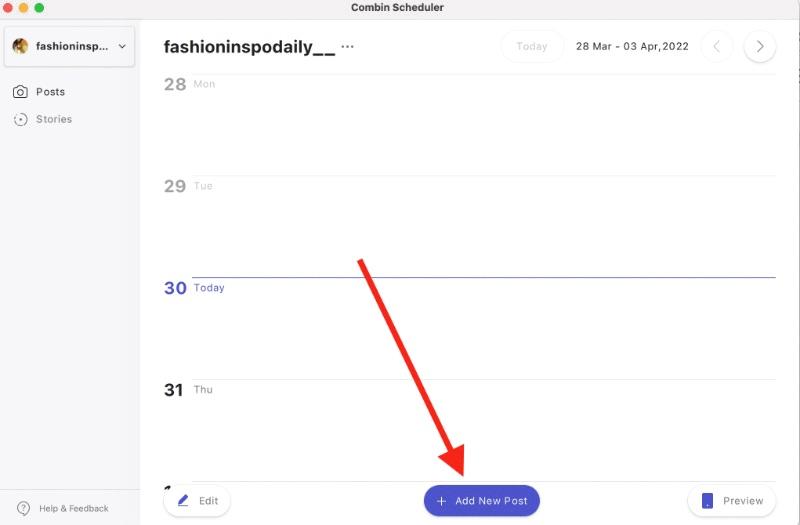The width and height of the screenshot is (800, 525).
Task: Click the Posts camera icon in sidebar
Action: [20, 92]
